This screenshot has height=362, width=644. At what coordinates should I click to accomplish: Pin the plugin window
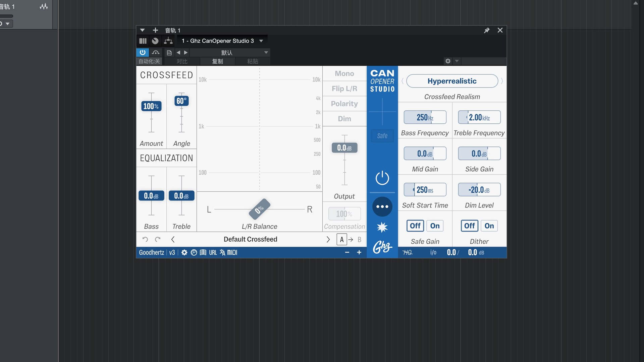point(487,30)
